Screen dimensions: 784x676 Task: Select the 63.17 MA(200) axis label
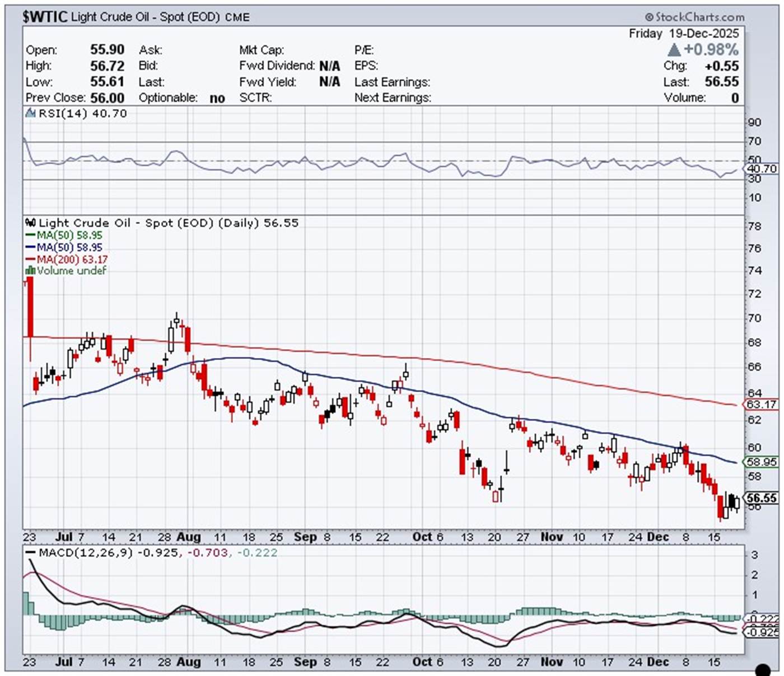[x=762, y=404]
